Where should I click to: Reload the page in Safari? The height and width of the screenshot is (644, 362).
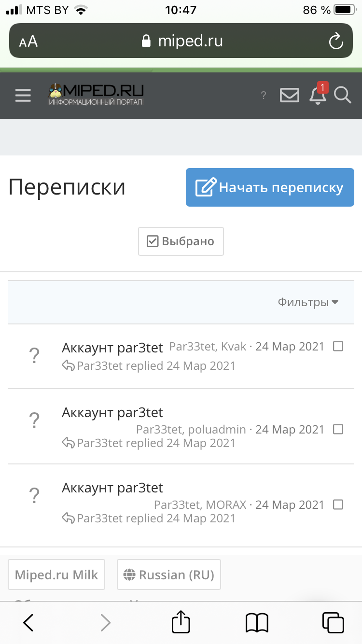(335, 41)
